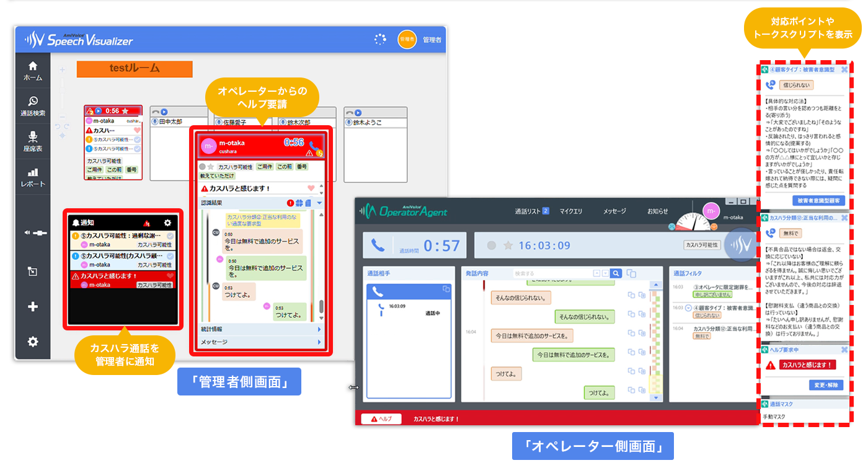This screenshot has height=468, width=868.
Task: Check the first orange notification's checkmark
Action: pos(170,236)
